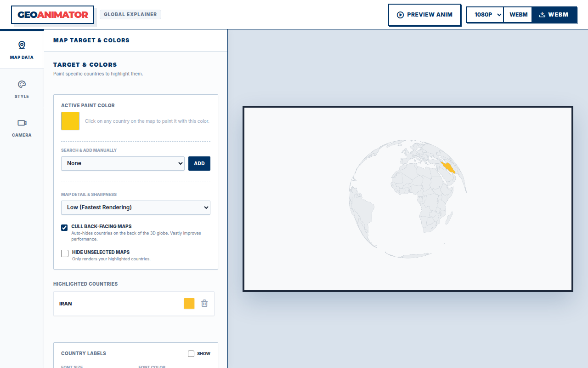The width and height of the screenshot is (588, 368).
Task: Toggle Show country labels checkbox
Action: [191, 354]
